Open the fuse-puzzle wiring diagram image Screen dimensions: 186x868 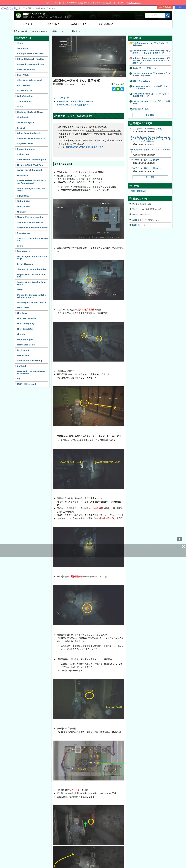89,761
